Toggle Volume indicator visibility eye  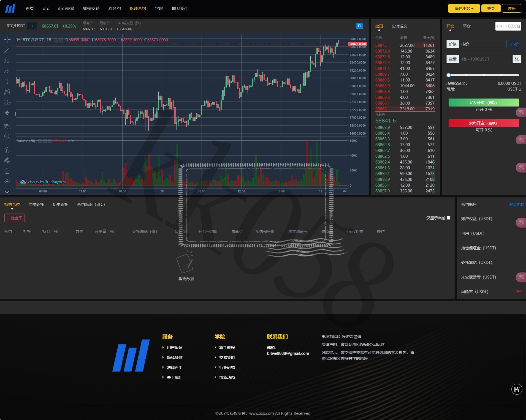(x=40, y=141)
